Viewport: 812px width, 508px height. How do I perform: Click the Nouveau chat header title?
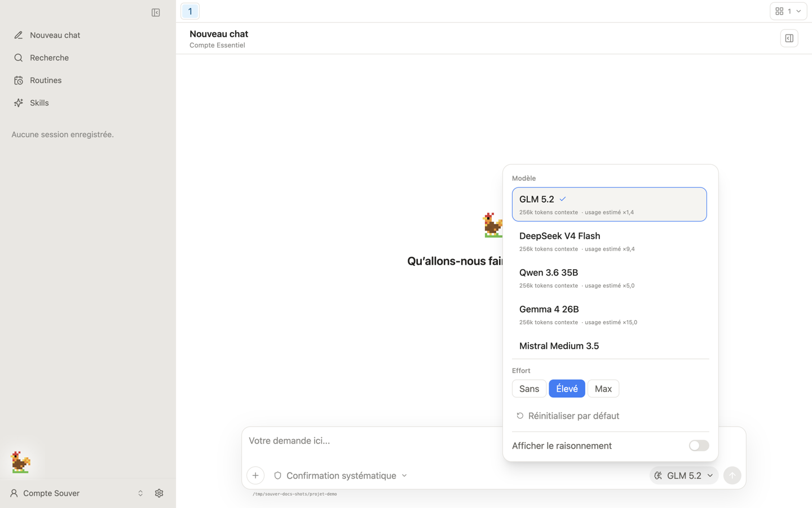pos(219,34)
